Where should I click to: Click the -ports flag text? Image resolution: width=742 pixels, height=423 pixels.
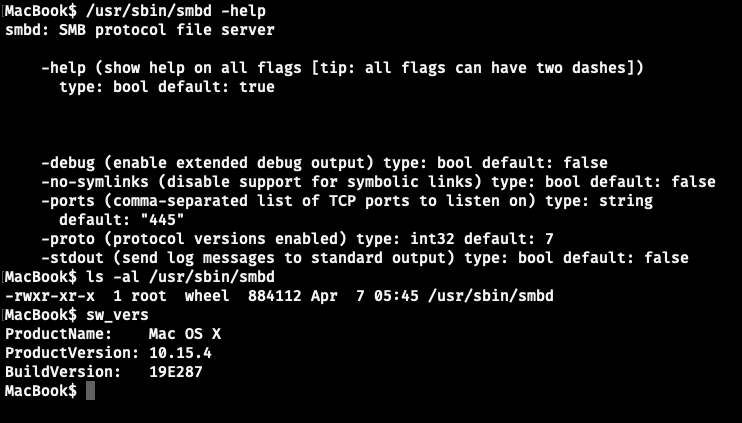click(68, 200)
